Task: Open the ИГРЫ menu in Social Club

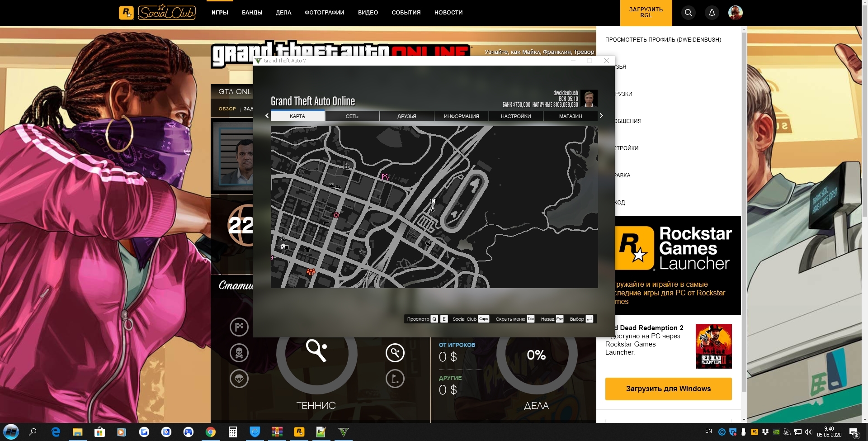Action: point(220,13)
